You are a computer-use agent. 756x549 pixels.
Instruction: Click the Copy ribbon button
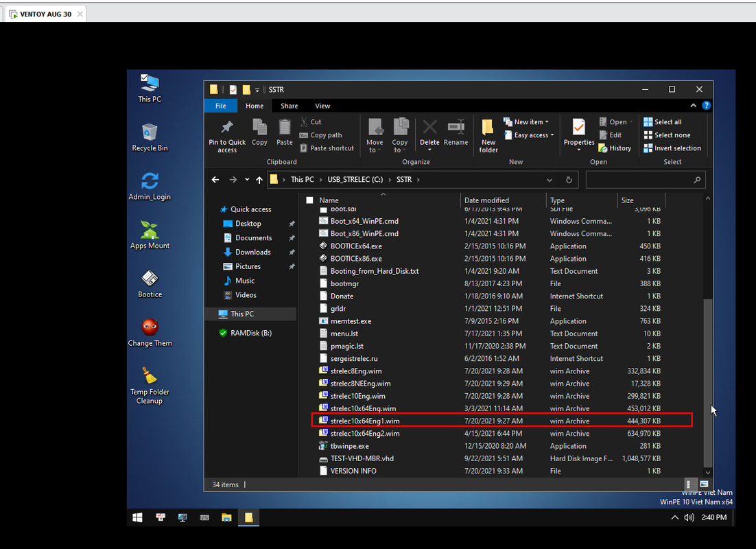(x=259, y=132)
